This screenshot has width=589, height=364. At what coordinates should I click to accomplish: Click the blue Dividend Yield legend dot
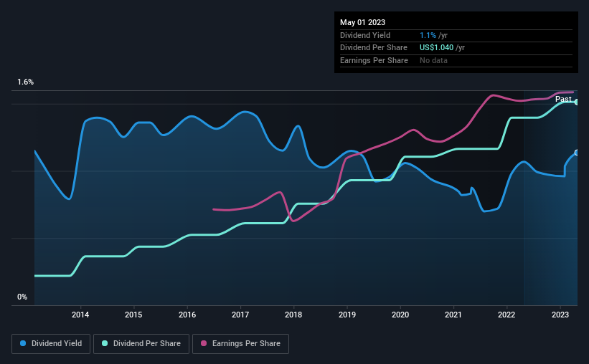pyautogui.click(x=23, y=343)
